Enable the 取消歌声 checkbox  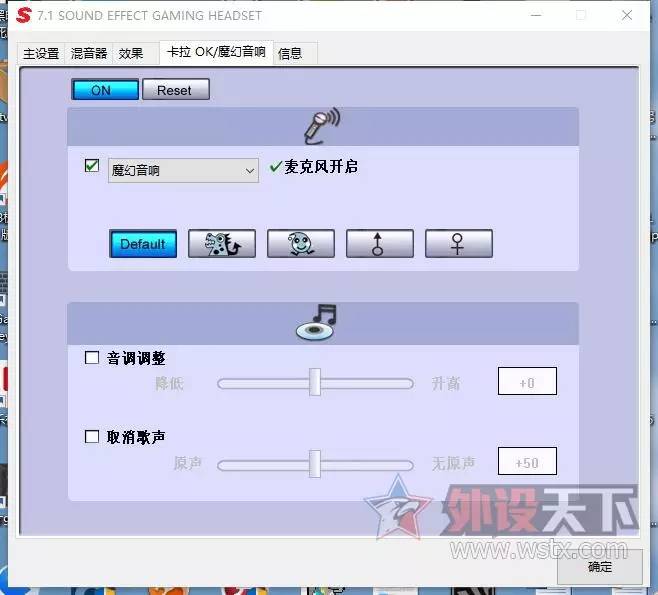click(x=91, y=436)
